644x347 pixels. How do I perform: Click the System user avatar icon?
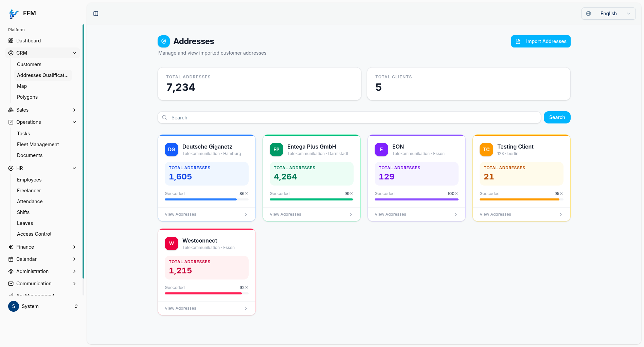tap(14, 306)
